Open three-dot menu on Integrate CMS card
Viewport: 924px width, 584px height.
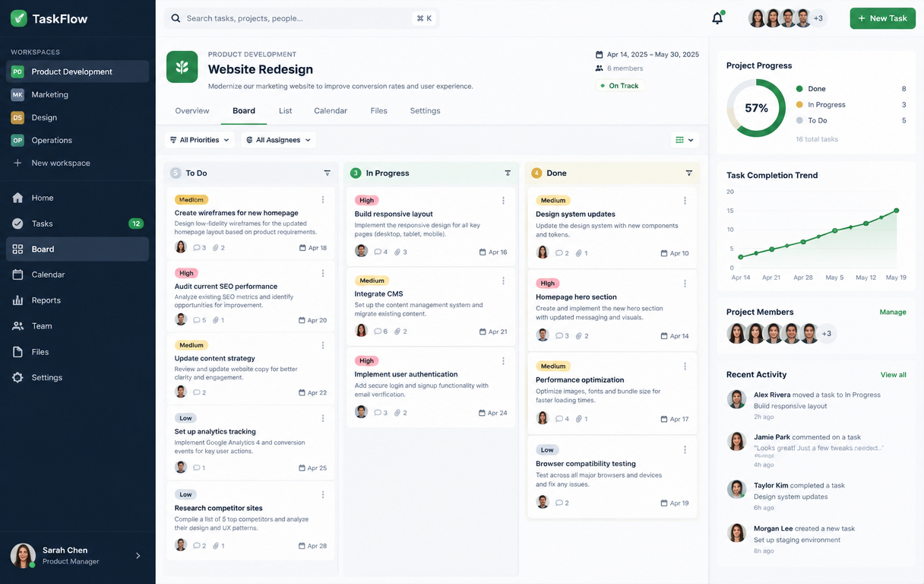pos(503,281)
